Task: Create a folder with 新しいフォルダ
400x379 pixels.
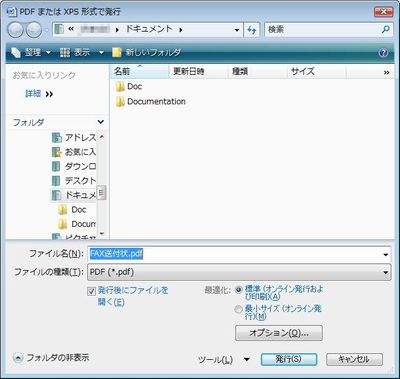Action: click(x=146, y=52)
